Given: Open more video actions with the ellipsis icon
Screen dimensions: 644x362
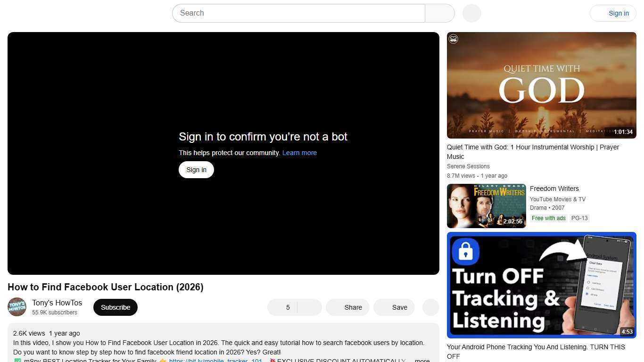Looking at the screenshot, I should (x=430, y=307).
